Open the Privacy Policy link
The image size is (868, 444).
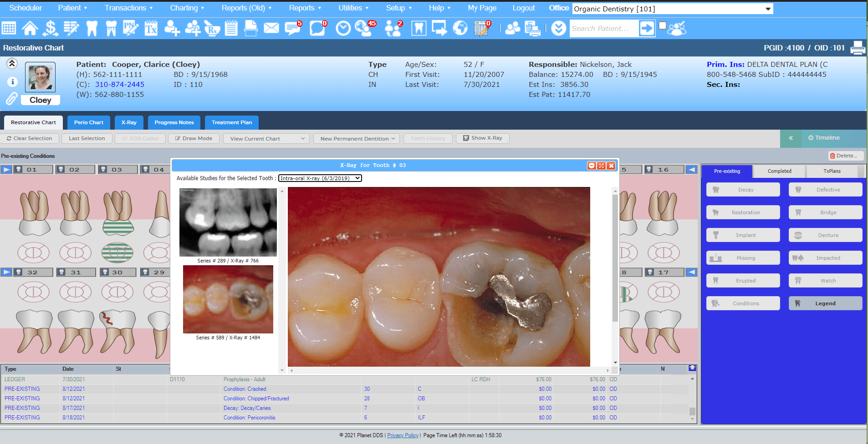pyautogui.click(x=403, y=435)
